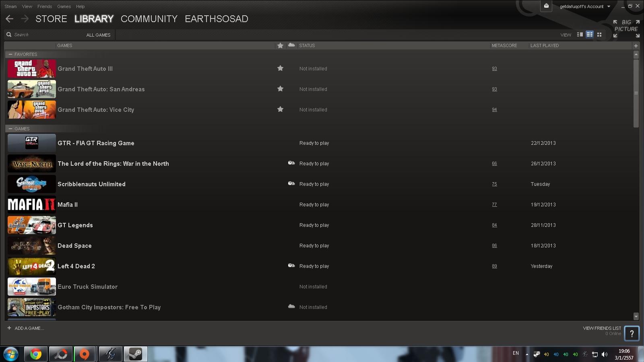Open the ALL GAMES filter dropdown
Image resolution: width=644 pixels, height=362 pixels.
[98, 35]
